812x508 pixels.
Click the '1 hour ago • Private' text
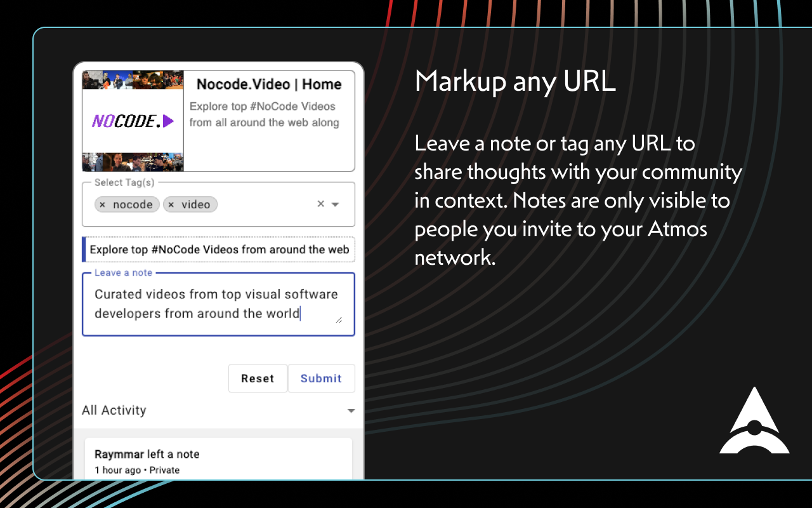pos(137,470)
